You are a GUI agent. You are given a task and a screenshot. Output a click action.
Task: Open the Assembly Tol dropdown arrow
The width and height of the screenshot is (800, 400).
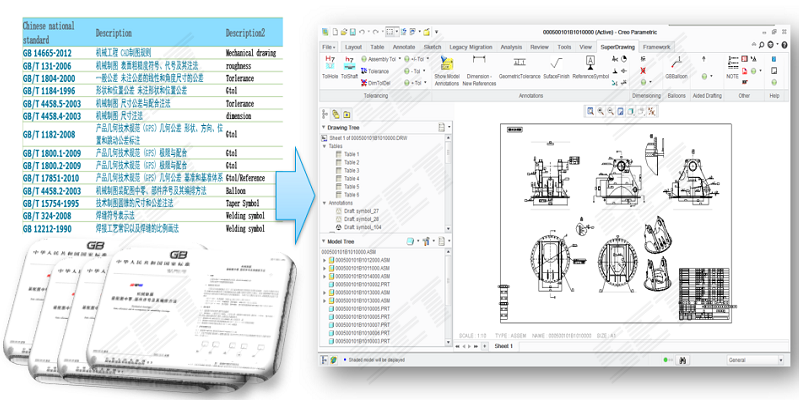399,59
